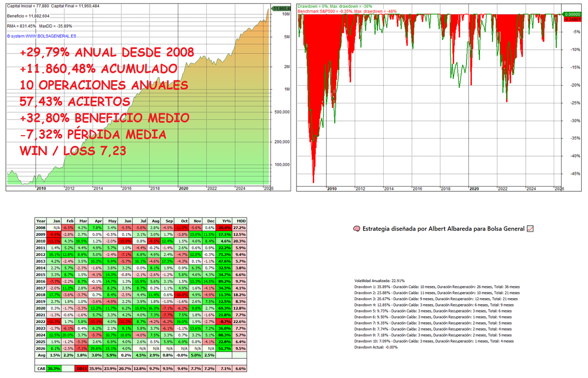Click '+32,80% BENEFICIO MEDIO' line
588x378 pixels.
pyautogui.click(x=104, y=118)
